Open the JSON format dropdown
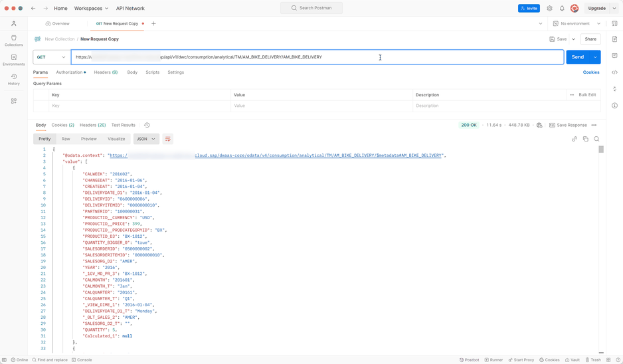Image resolution: width=623 pixels, height=364 pixels. click(x=146, y=139)
